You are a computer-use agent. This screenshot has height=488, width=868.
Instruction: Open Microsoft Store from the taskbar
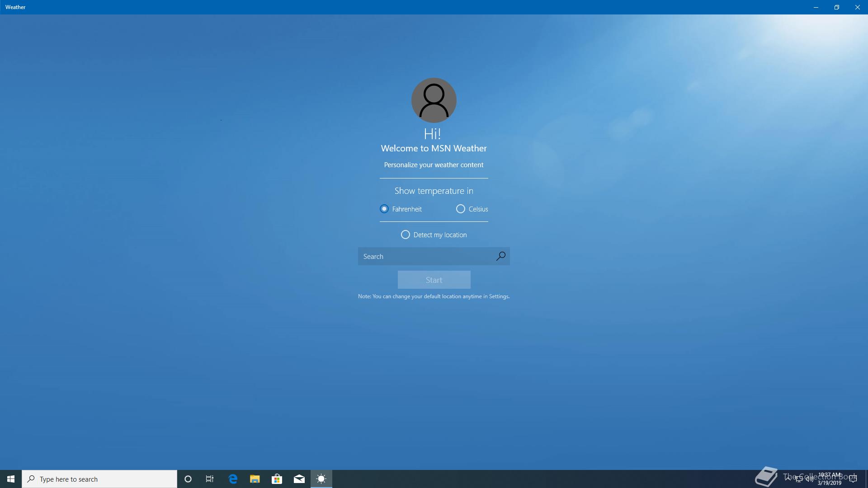coord(277,479)
